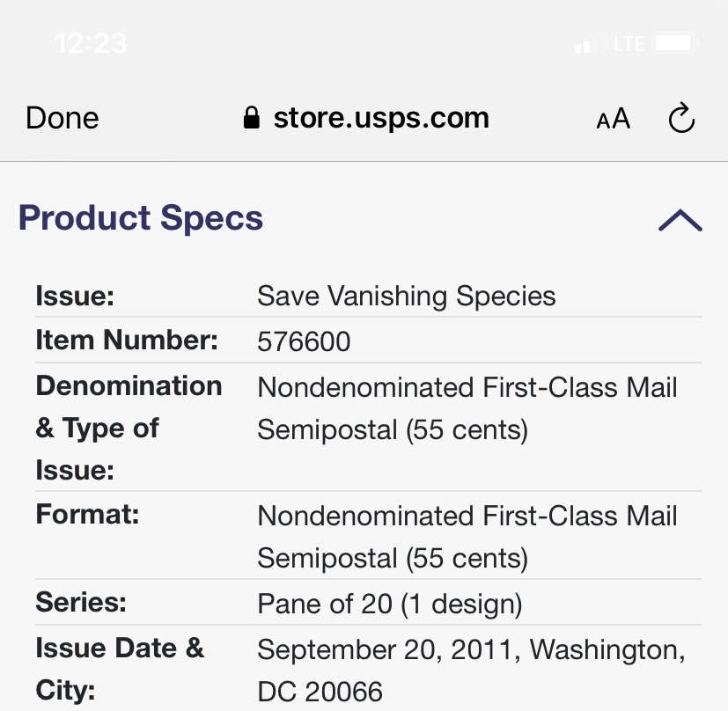Tap the padlock security icon

pyautogui.click(x=252, y=119)
